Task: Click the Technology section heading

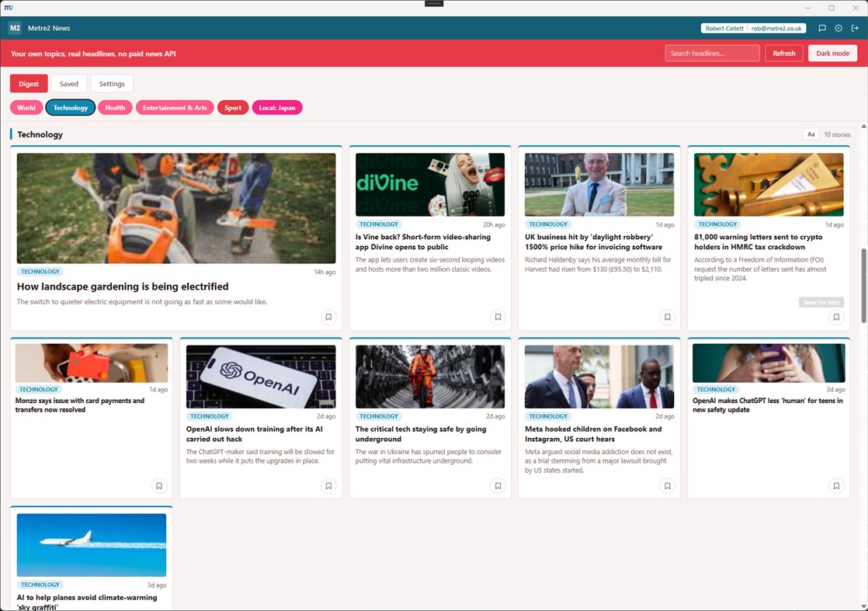Action: click(40, 134)
